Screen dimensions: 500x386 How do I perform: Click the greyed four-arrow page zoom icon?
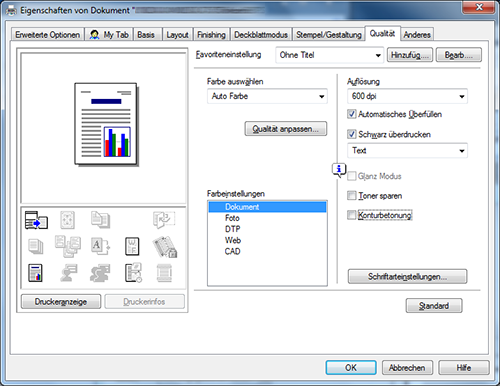(67, 220)
